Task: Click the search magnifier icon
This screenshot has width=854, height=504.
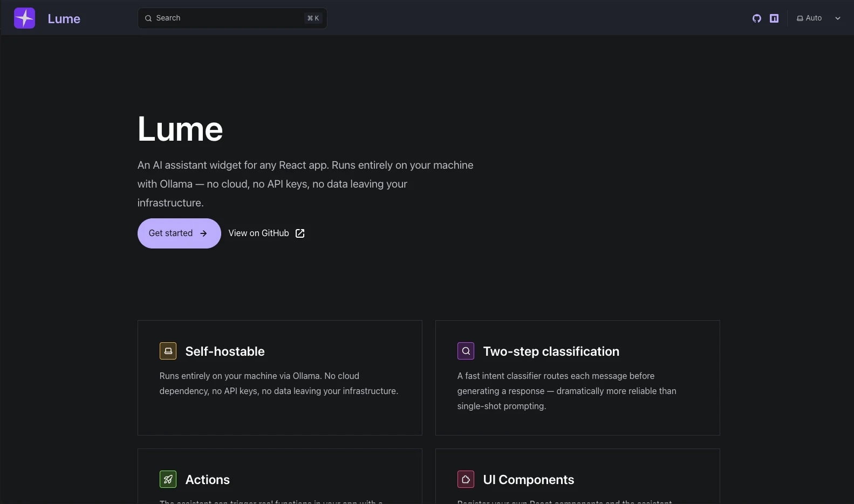Action: click(x=148, y=18)
